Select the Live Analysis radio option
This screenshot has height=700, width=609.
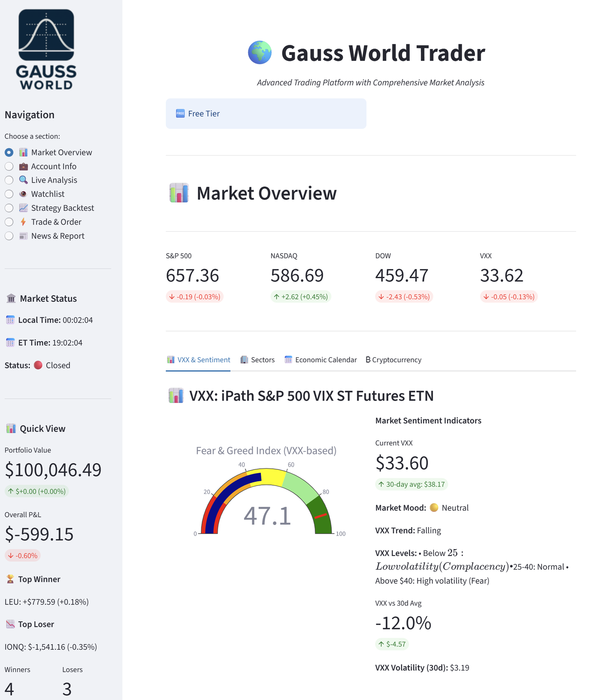click(x=9, y=180)
